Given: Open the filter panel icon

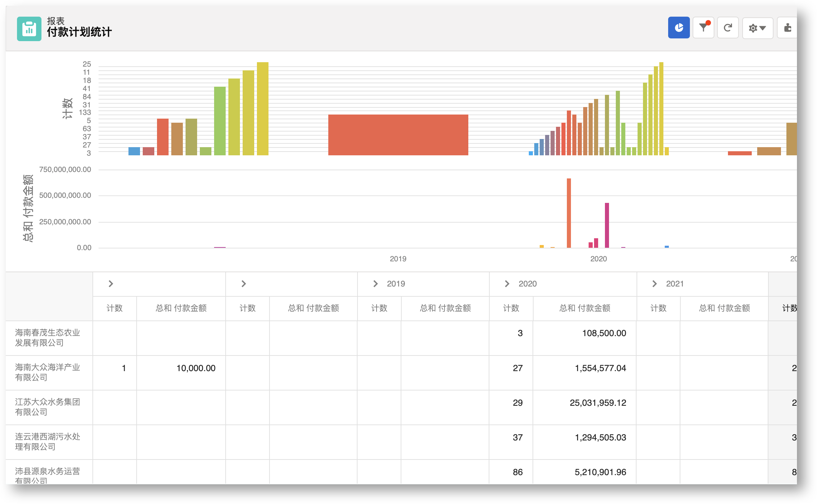Looking at the screenshot, I should coord(703,28).
